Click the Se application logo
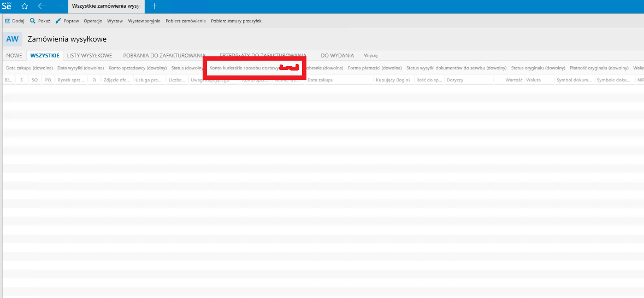This screenshot has height=298, width=644. pos(7,7)
